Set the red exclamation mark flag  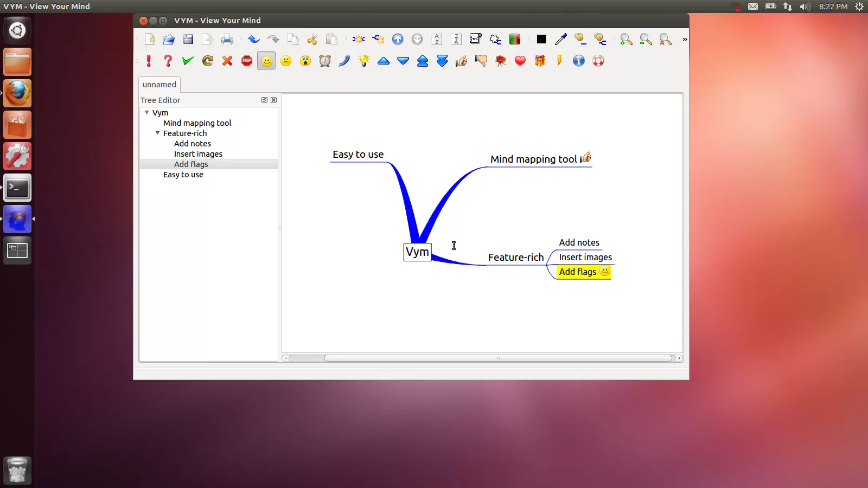149,61
